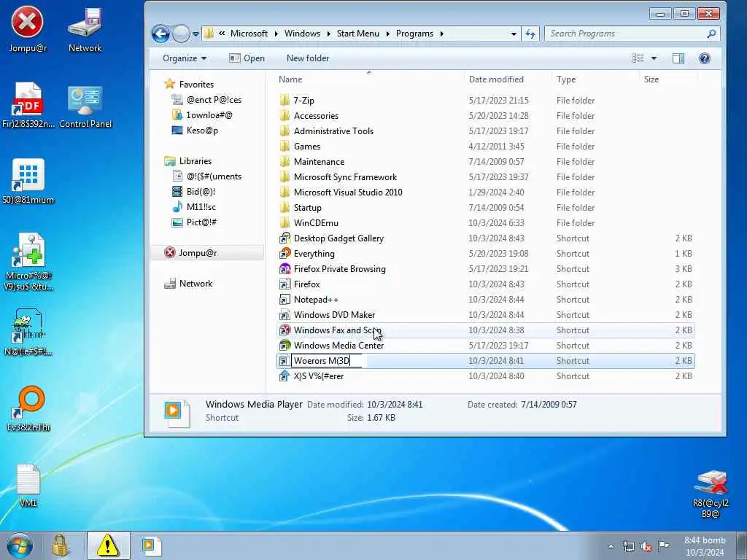This screenshot has height=560, width=747.
Task: Select Windows Fax and Scan shortcut icon
Action: (x=285, y=330)
